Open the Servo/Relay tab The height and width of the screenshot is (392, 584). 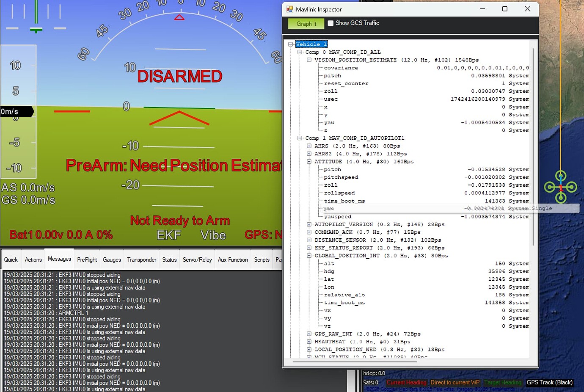point(197,259)
